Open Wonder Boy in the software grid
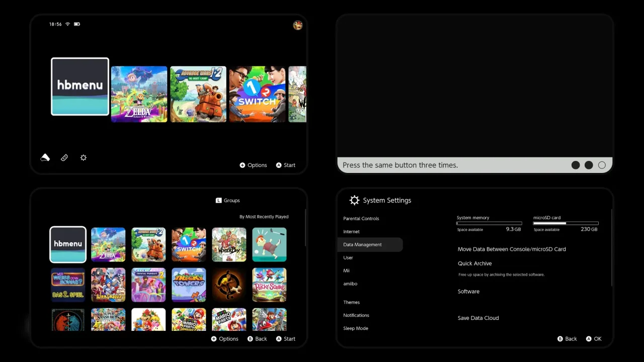The width and height of the screenshot is (644, 362). (229, 245)
